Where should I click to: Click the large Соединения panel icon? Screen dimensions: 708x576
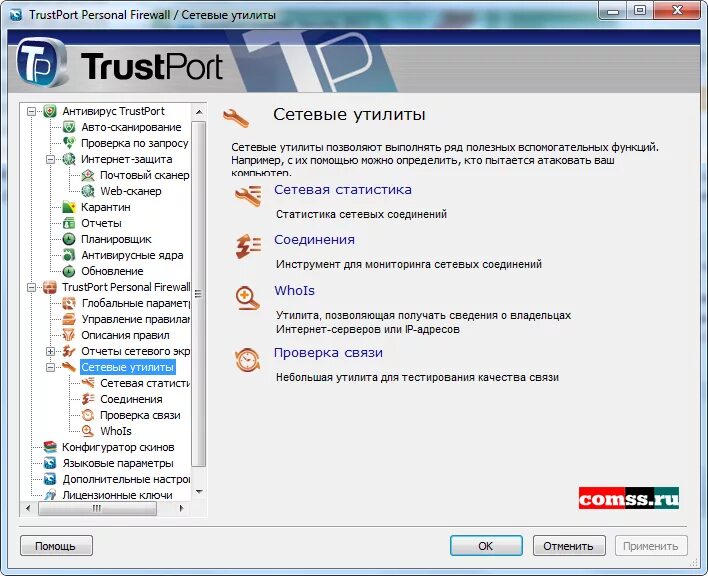(248, 246)
